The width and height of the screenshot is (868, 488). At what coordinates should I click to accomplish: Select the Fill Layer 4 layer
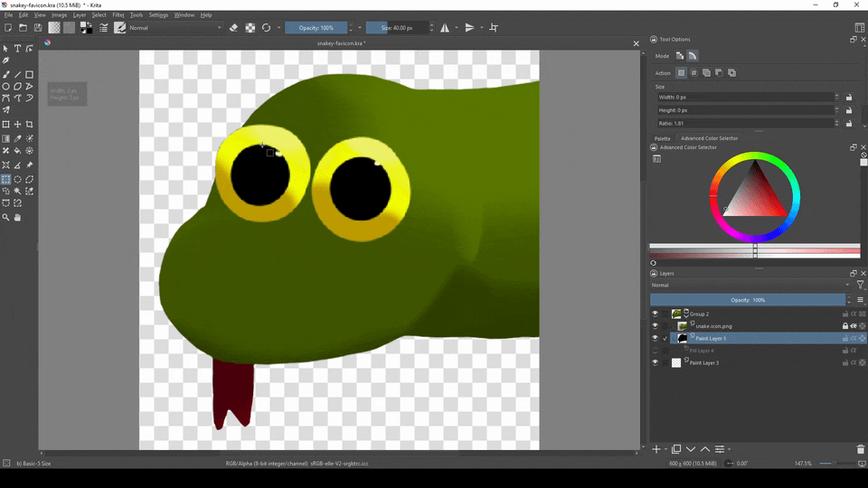pyautogui.click(x=702, y=351)
